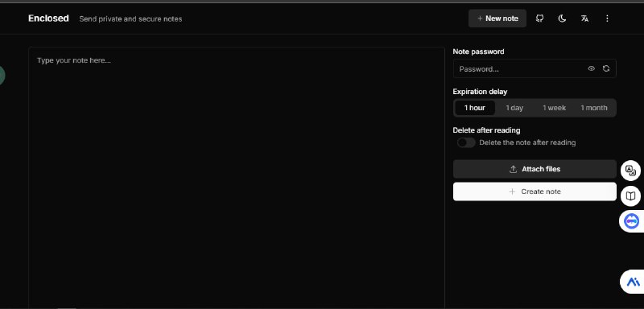Click into the note text area
The width and height of the screenshot is (644, 309).
pyautogui.click(x=237, y=177)
